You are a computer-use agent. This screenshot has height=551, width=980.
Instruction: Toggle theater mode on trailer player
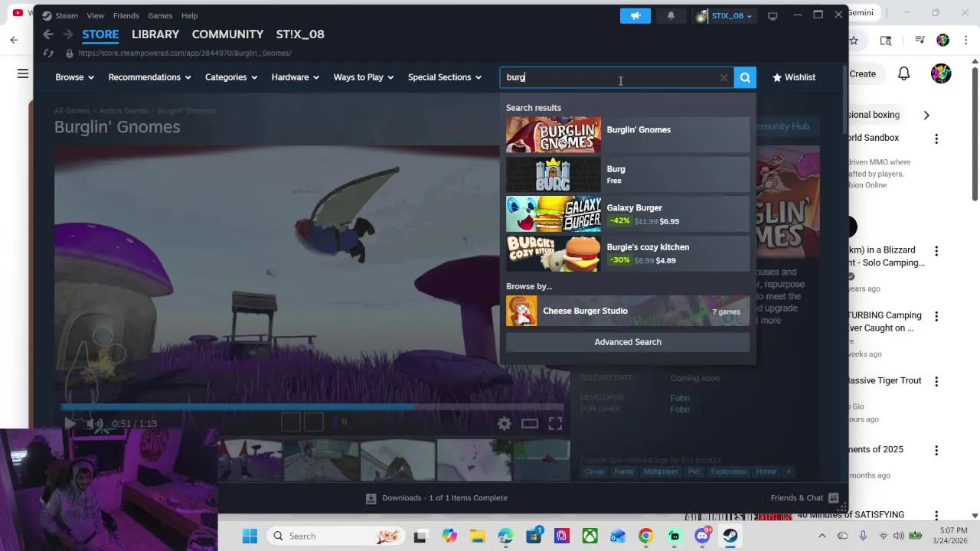[x=530, y=423]
